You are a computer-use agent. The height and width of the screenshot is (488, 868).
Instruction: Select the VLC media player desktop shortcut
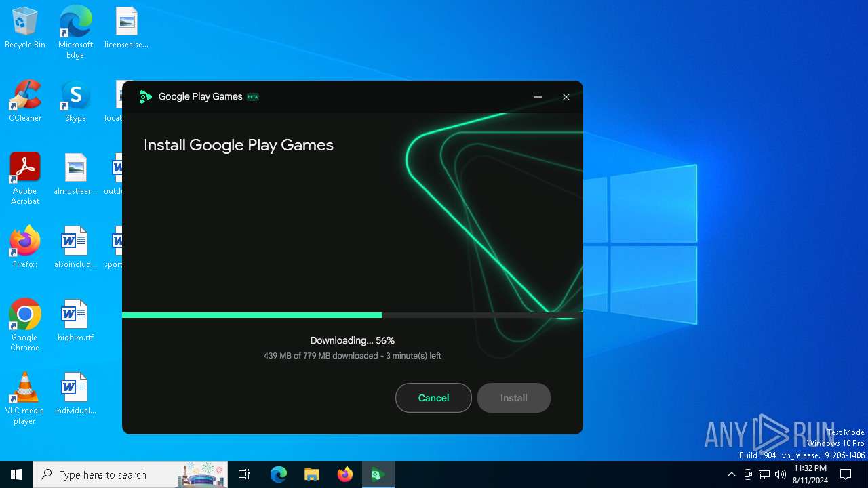pos(25,398)
